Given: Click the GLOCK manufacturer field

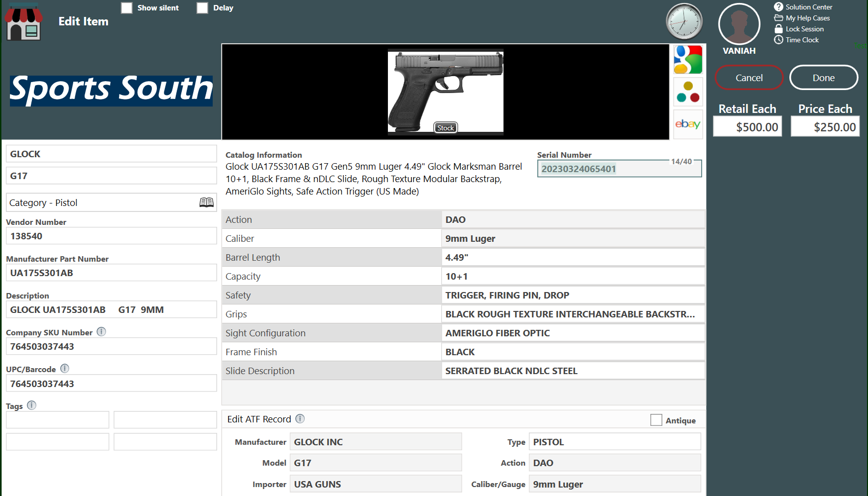Looking at the screenshot, I should coord(111,154).
